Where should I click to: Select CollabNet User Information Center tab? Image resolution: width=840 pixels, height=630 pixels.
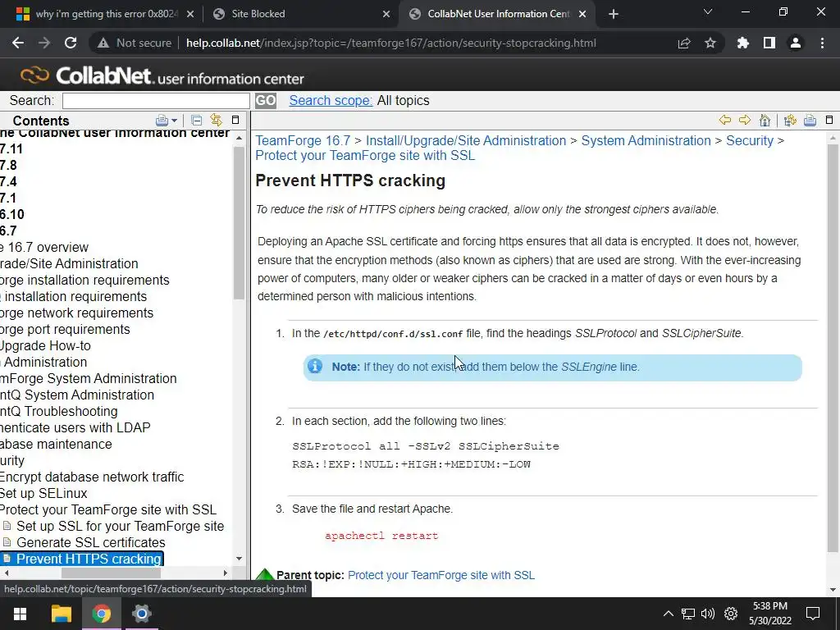click(498, 14)
